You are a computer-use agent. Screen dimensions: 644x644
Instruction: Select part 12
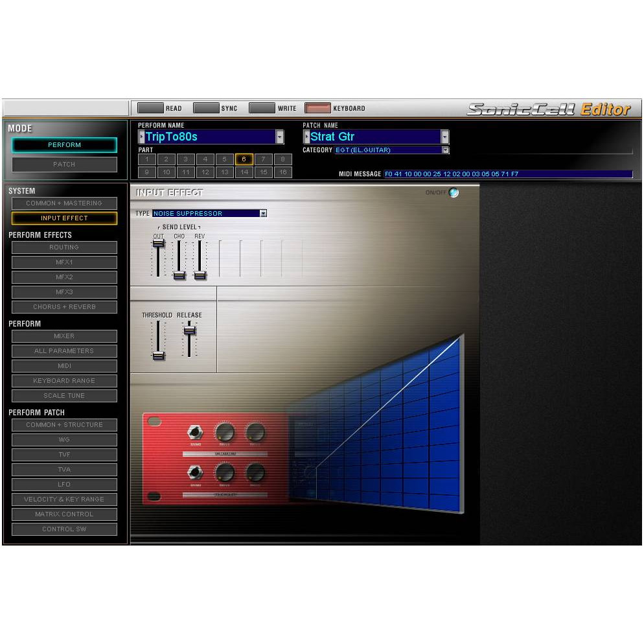tap(205, 172)
